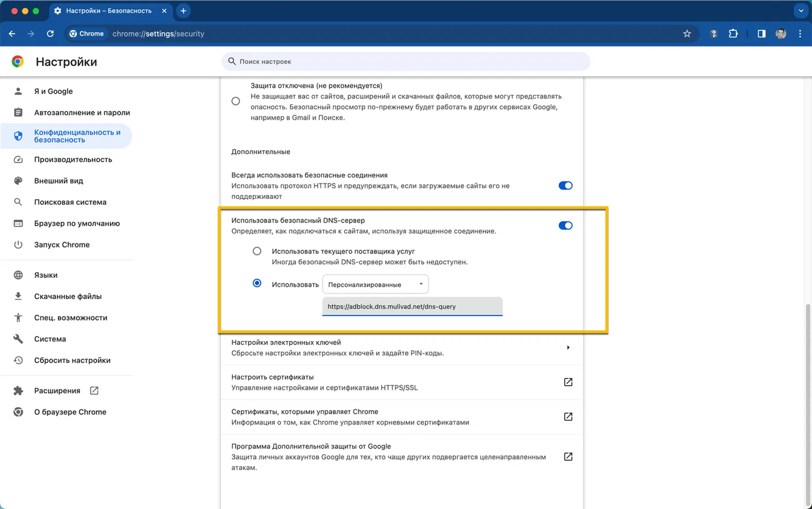
Task: Click the globe icon for Языки
Action: pyautogui.click(x=18, y=275)
